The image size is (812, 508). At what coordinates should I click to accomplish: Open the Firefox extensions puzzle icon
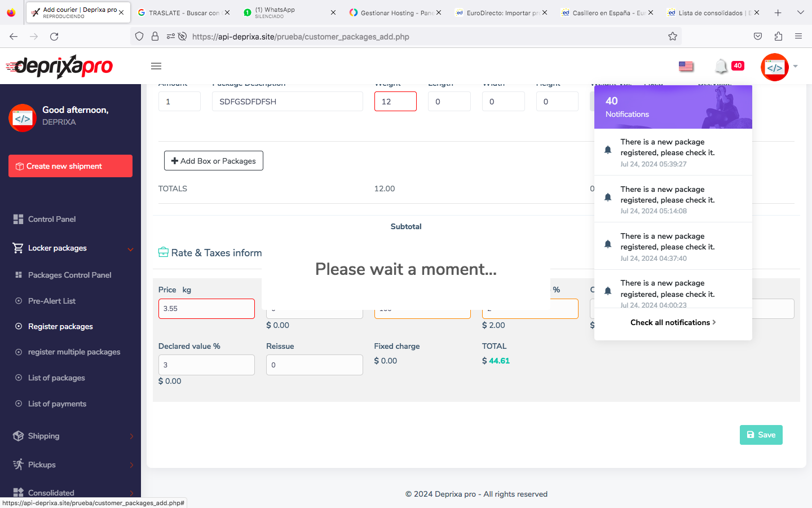(x=778, y=37)
